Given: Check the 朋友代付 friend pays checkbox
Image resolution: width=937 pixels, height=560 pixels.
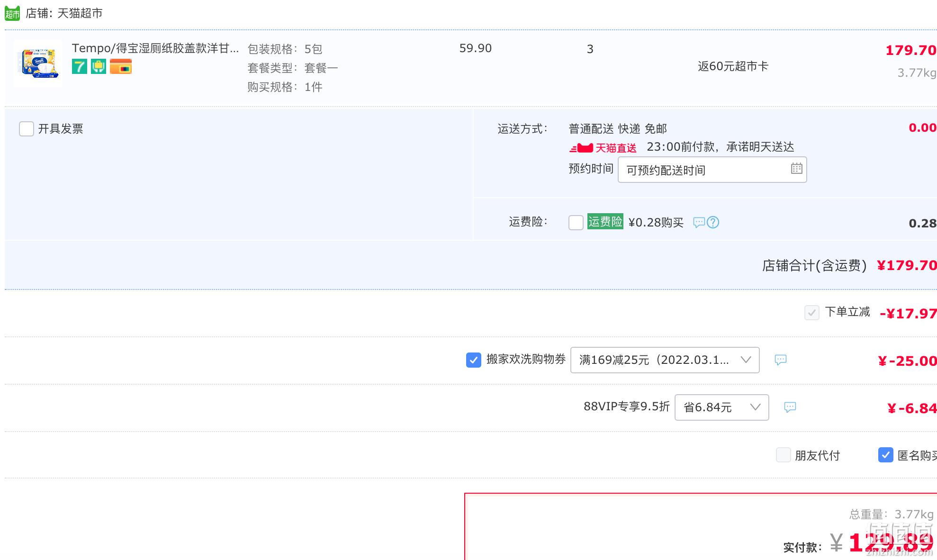Looking at the screenshot, I should pos(784,455).
